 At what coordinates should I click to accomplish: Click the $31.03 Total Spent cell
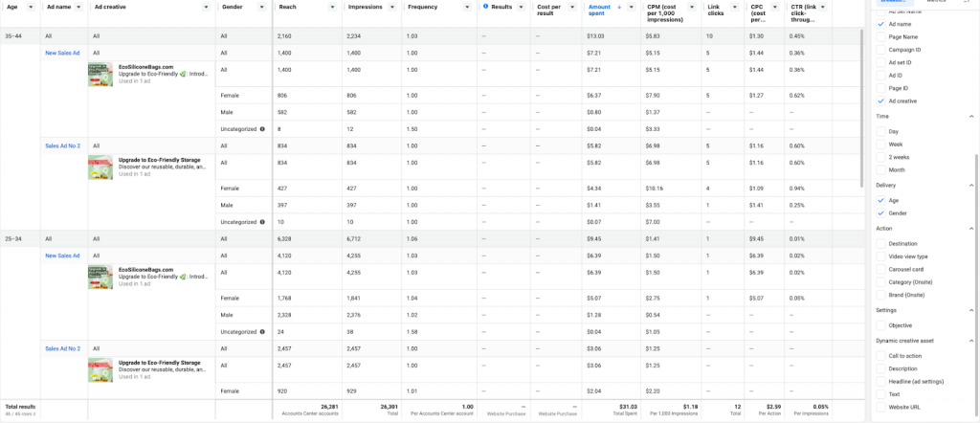[610, 410]
